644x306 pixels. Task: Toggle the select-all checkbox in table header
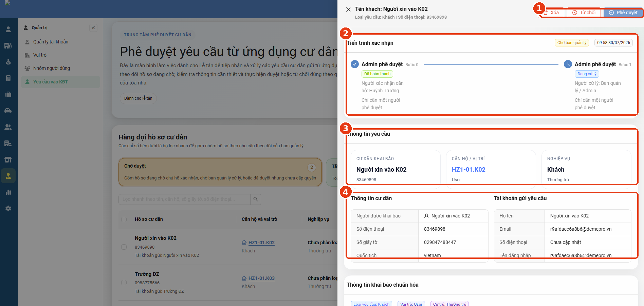124,219
